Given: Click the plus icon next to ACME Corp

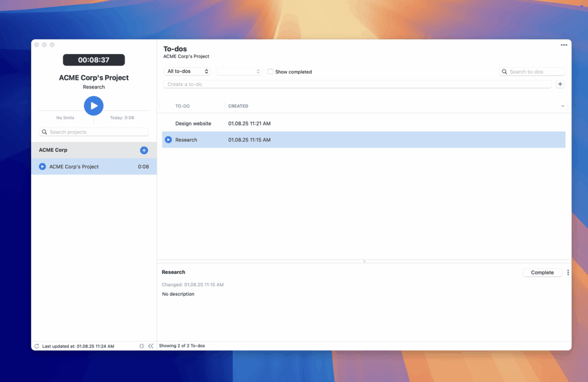Looking at the screenshot, I should click(x=144, y=150).
